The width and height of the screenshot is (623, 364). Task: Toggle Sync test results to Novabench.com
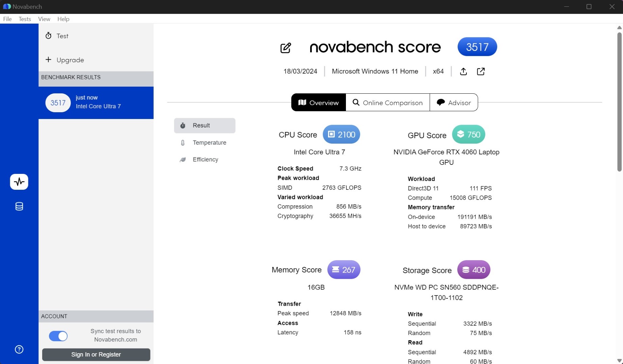click(58, 336)
